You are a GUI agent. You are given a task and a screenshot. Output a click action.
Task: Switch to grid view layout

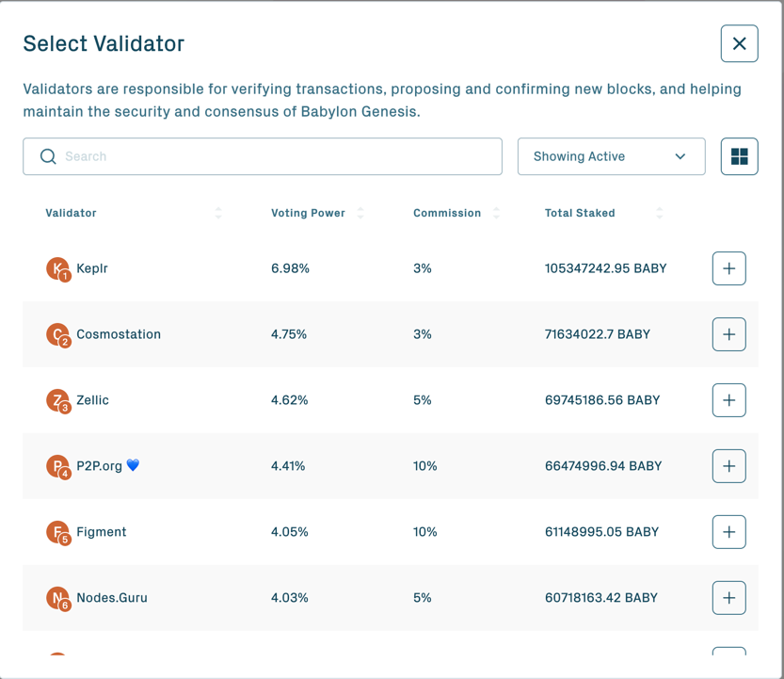click(x=739, y=156)
